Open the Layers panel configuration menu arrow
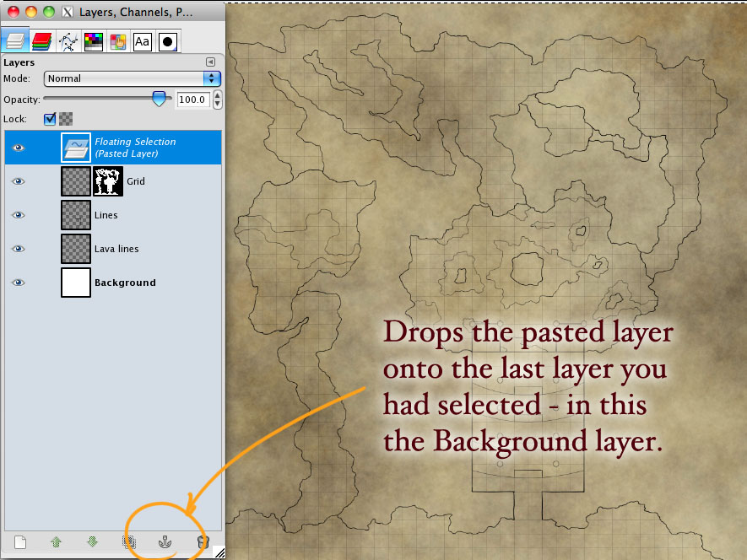 pyautogui.click(x=210, y=62)
